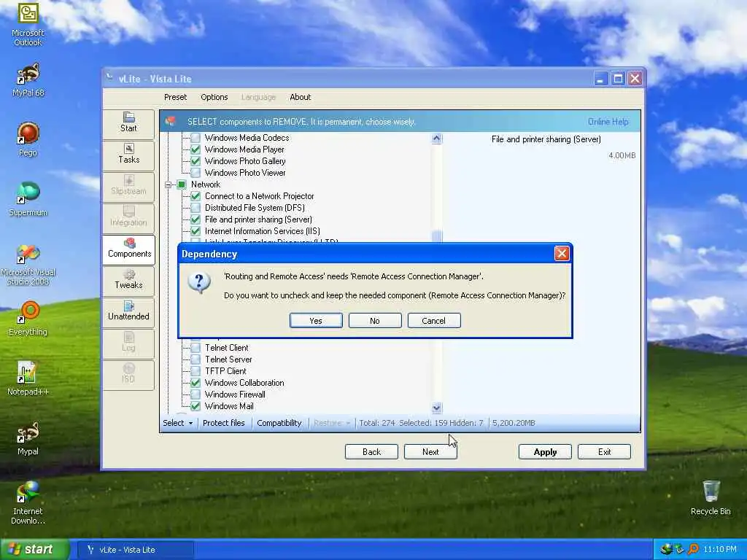
Task: Uncheck Windows Photo Gallery component
Action: [196, 161]
